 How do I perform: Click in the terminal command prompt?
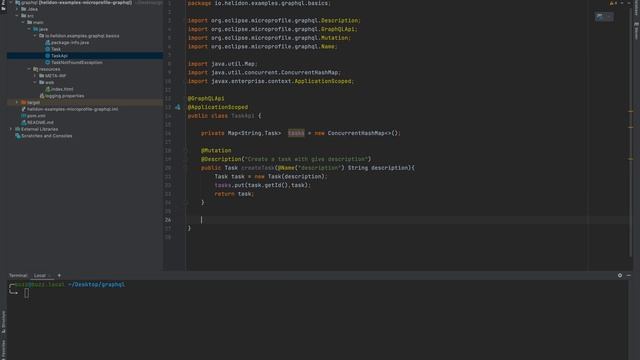click(27, 293)
